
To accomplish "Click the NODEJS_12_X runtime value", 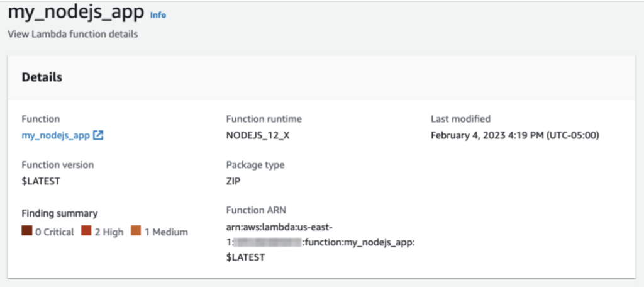I will click(x=258, y=135).
